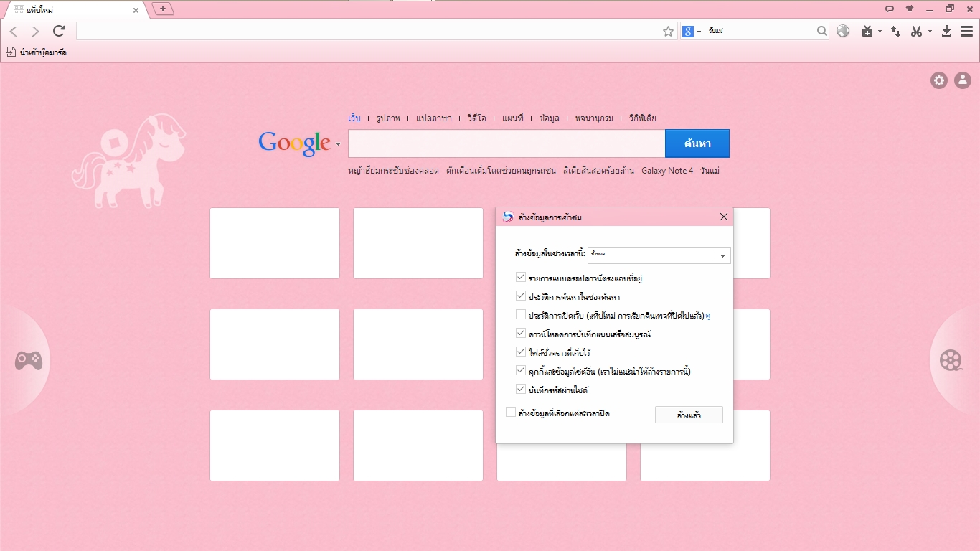
Task: Click the toolbar search field
Action: 760,31
